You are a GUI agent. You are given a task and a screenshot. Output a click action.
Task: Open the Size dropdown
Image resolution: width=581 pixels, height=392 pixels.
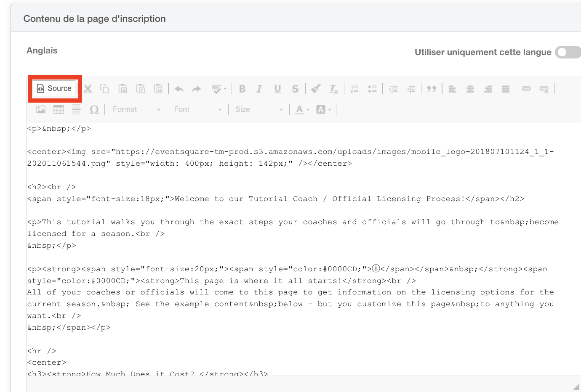pyautogui.click(x=259, y=109)
